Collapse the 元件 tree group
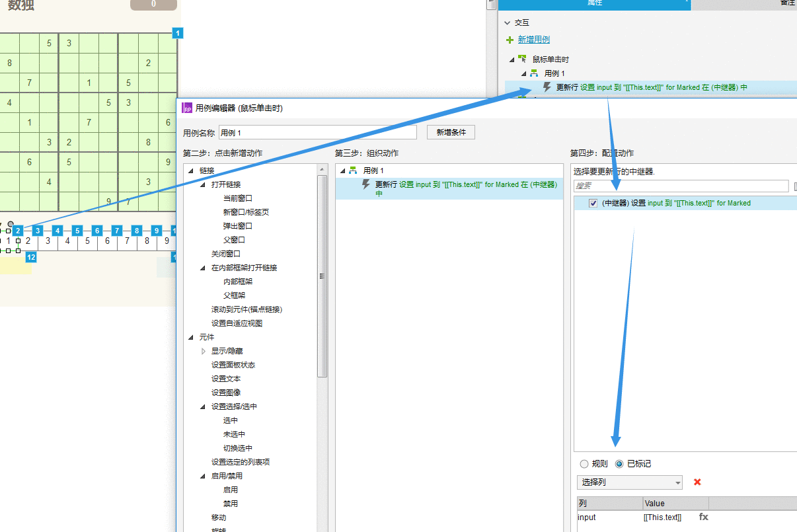 tap(191, 337)
